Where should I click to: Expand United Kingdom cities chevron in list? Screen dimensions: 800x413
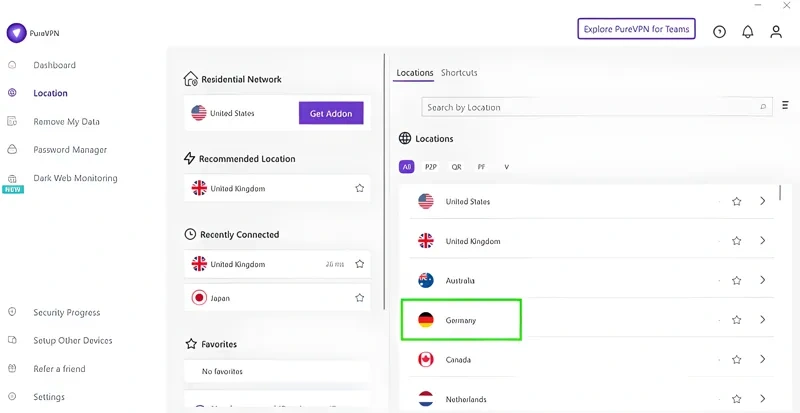pyautogui.click(x=763, y=240)
